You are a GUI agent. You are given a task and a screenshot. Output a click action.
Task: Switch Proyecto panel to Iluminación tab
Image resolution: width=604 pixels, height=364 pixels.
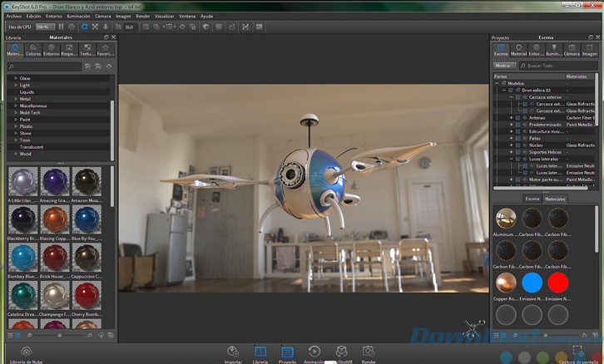[x=554, y=50]
